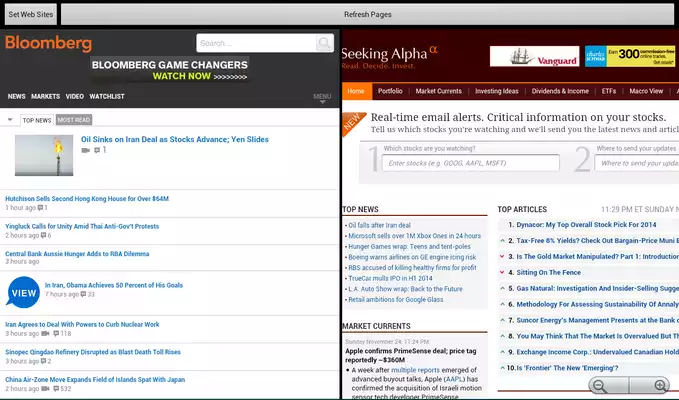This screenshot has height=400, width=679.
Task: Click the Enter stocks input field
Action: point(471,163)
